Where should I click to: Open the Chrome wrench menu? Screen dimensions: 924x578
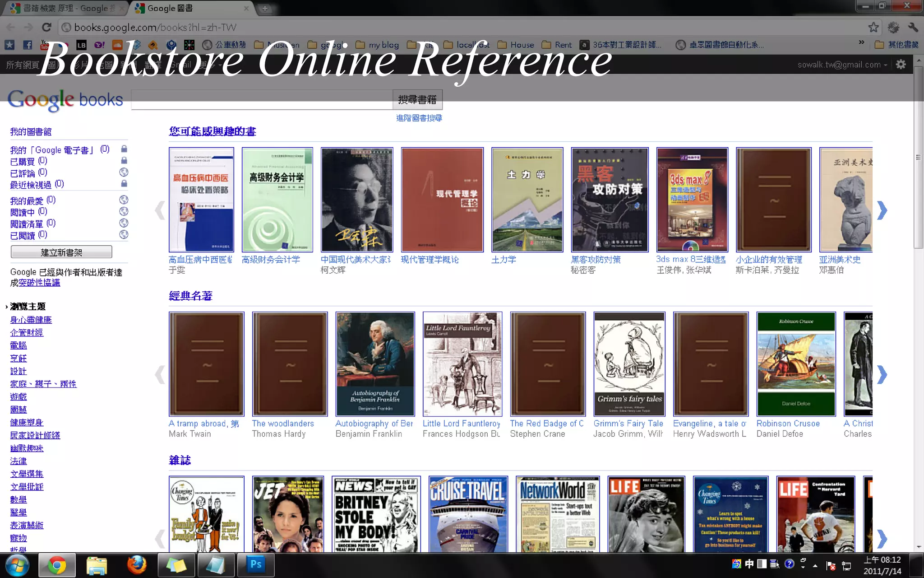[x=913, y=28]
